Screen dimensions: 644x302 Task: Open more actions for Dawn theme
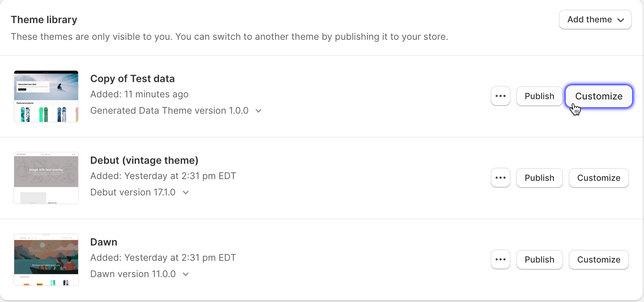500,259
